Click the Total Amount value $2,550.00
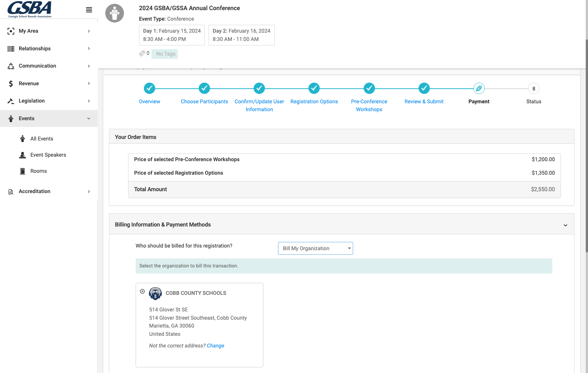This screenshot has width=588, height=373. click(543, 189)
